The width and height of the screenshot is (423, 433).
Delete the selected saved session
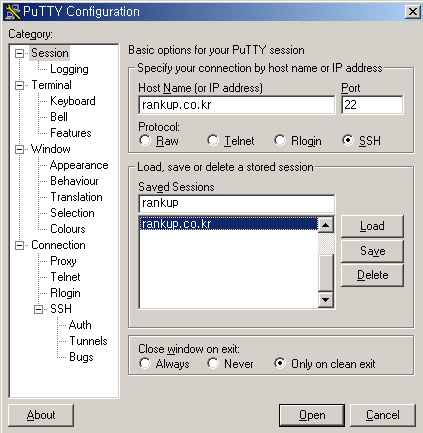[372, 275]
